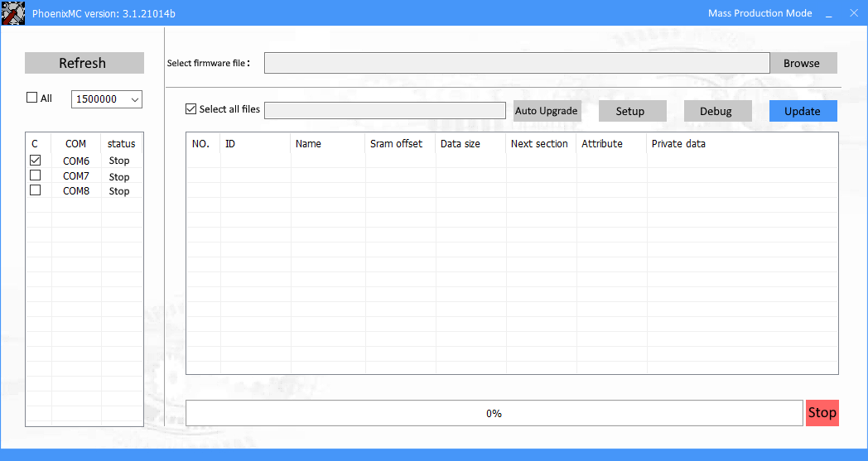The width and height of the screenshot is (868, 461).
Task: Toggle the All checkbox
Action: click(32, 98)
